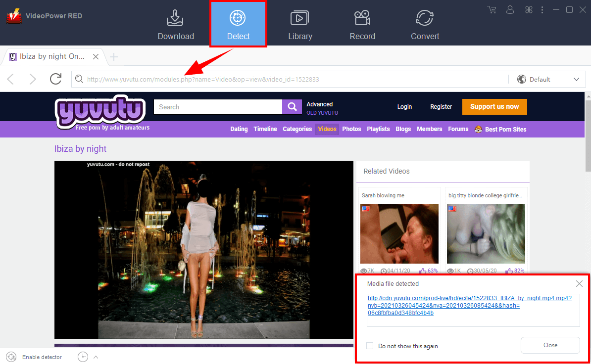Click the user account icon

click(510, 10)
